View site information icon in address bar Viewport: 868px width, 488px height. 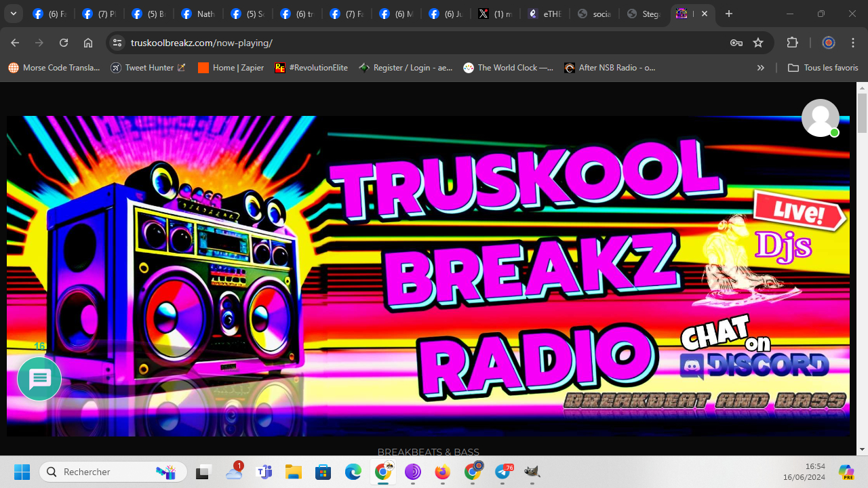117,43
